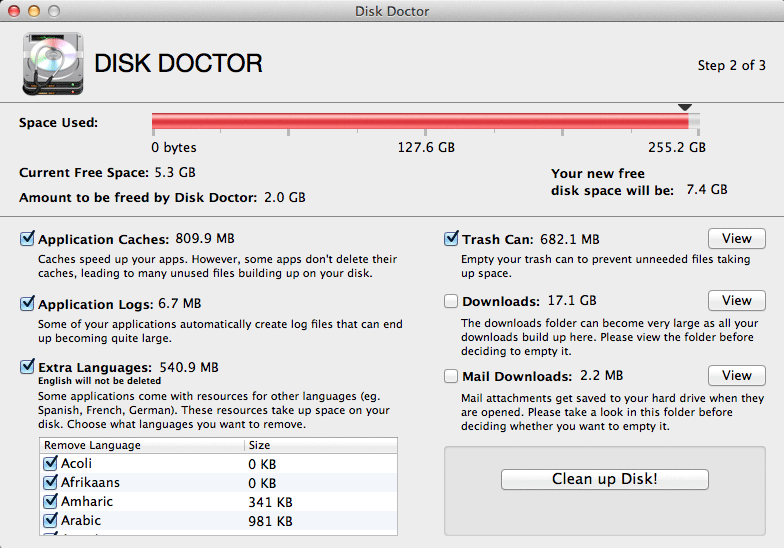Viewport: 784px width, 548px height.
Task: Click the 0 bytes scale label
Action: [x=174, y=148]
